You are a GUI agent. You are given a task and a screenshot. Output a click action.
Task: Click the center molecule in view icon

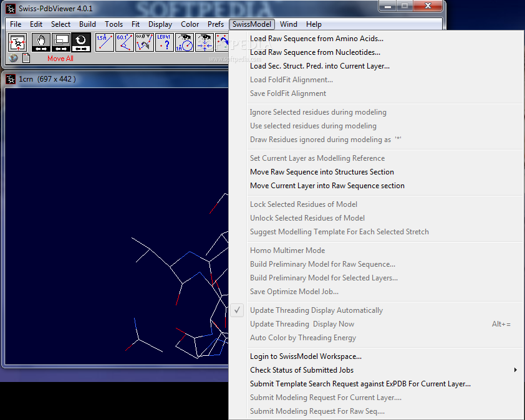click(x=17, y=42)
